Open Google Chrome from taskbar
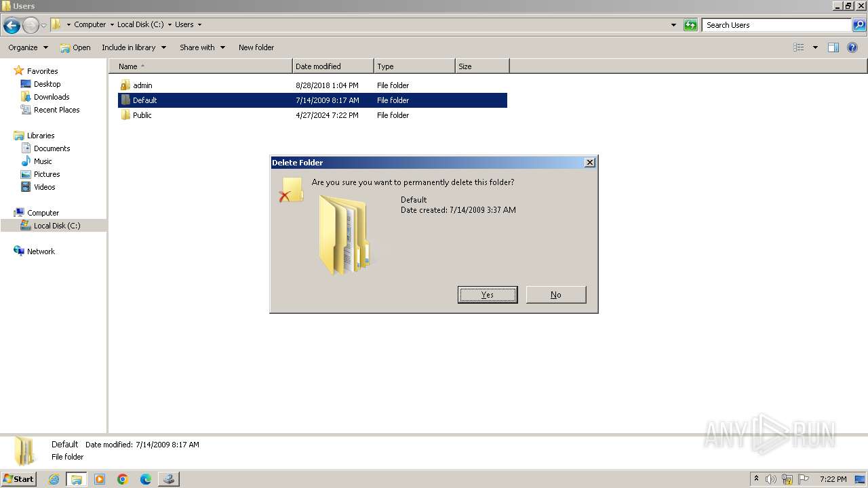Image resolution: width=868 pixels, height=488 pixels. coord(123,479)
